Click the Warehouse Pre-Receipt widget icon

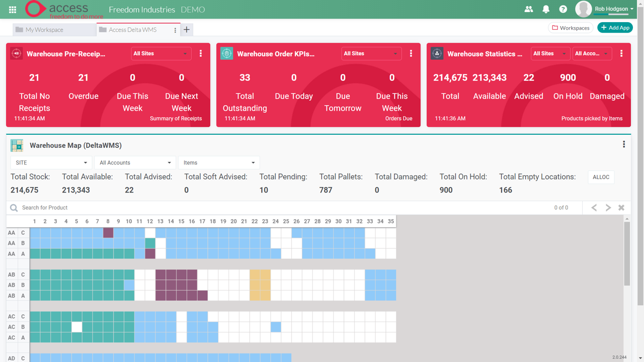click(x=16, y=53)
